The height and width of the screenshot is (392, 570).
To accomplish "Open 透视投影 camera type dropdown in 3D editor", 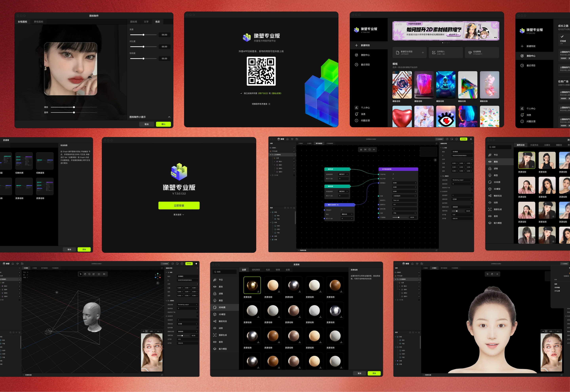I will tap(188, 332).
